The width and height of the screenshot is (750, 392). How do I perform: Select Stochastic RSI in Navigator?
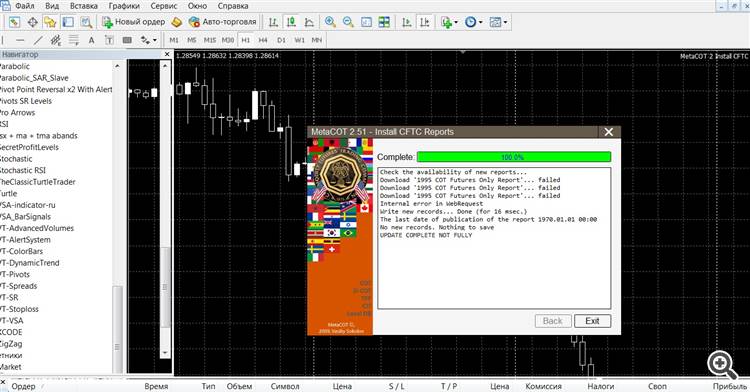[x=23, y=170]
